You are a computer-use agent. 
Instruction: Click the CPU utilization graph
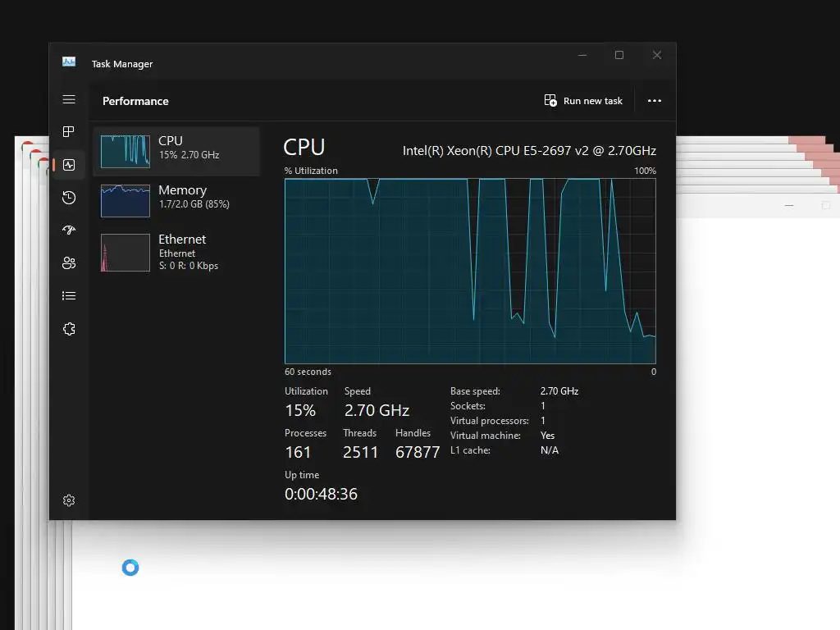(470, 271)
